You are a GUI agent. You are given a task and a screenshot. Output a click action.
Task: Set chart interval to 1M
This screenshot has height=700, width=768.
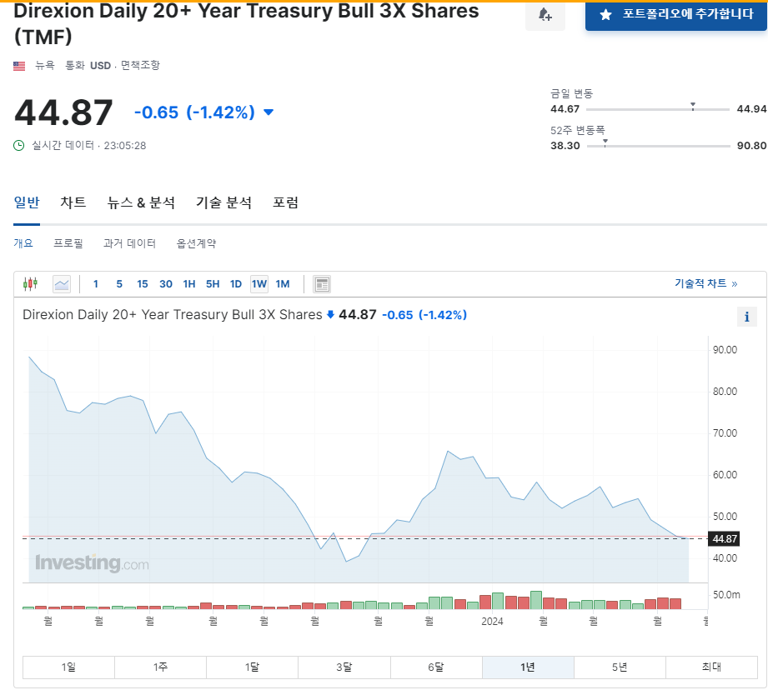tap(283, 284)
